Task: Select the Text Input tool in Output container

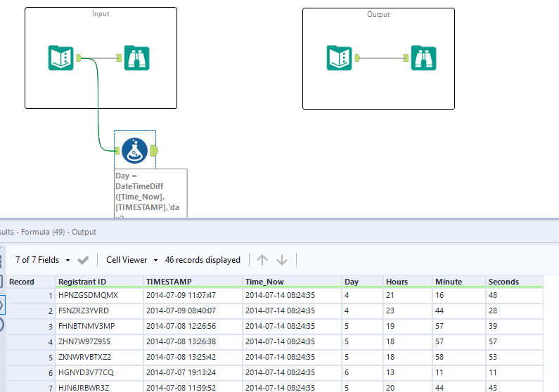Action: point(339,58)
